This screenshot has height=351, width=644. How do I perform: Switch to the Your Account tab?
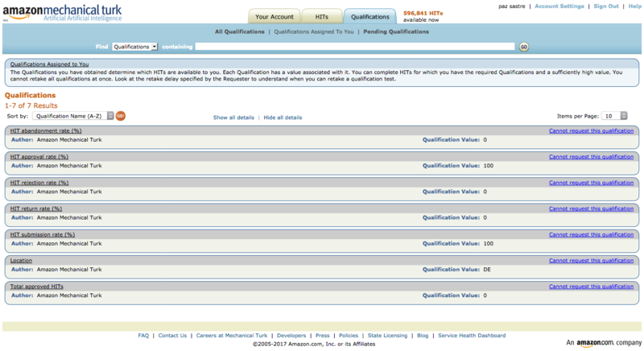(275, 17)
